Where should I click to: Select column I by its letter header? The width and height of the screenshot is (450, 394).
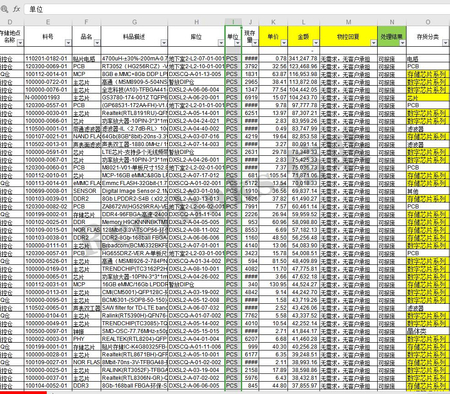coord(233,22)
